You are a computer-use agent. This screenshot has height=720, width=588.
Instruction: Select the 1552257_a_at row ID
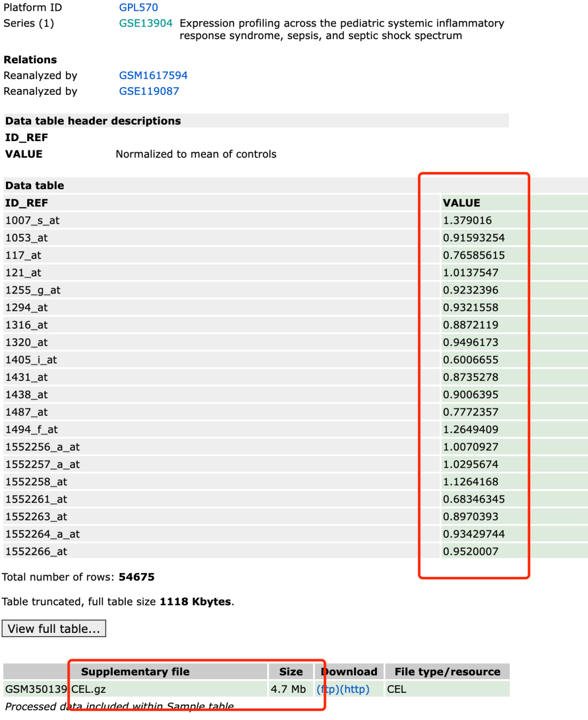point(43,465)
